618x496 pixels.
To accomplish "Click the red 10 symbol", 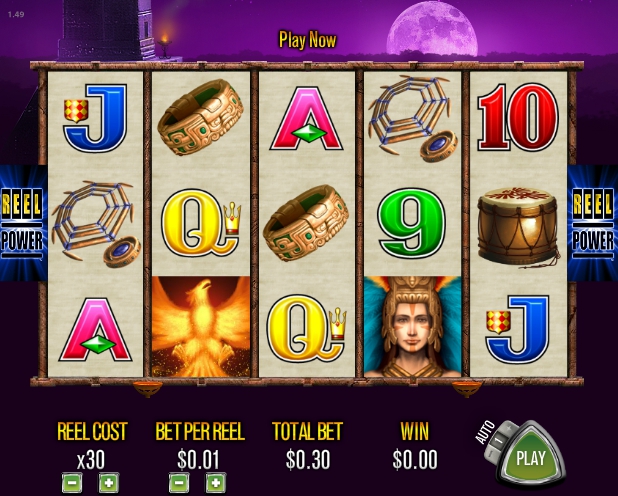I will 518,117.
